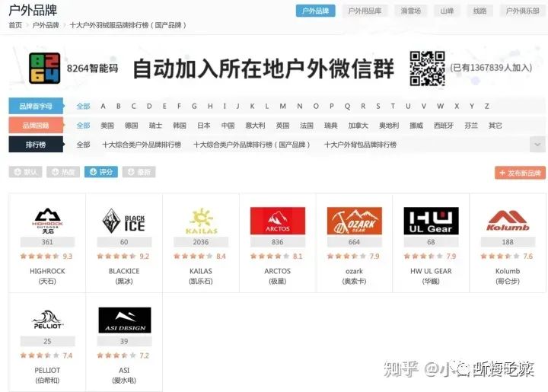
Task: Click Kolumb (哥仑步) brand name
Action: pyautogui.click(x=508, y=276)
